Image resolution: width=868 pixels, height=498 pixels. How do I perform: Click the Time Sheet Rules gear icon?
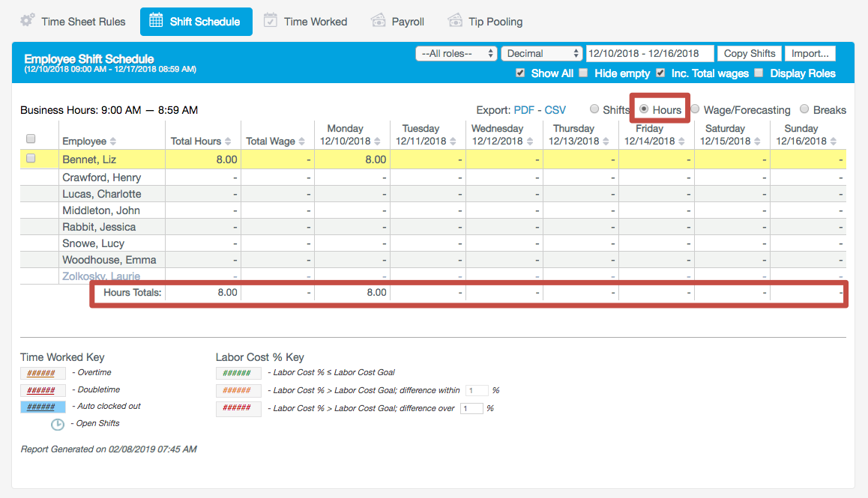click(28, 20)
